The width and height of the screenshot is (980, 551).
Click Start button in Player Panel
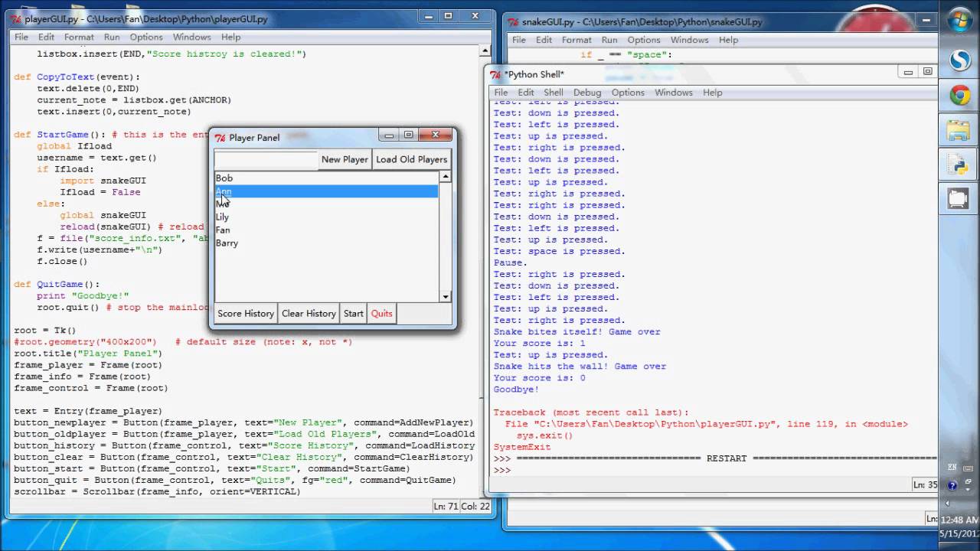(353, 313)
